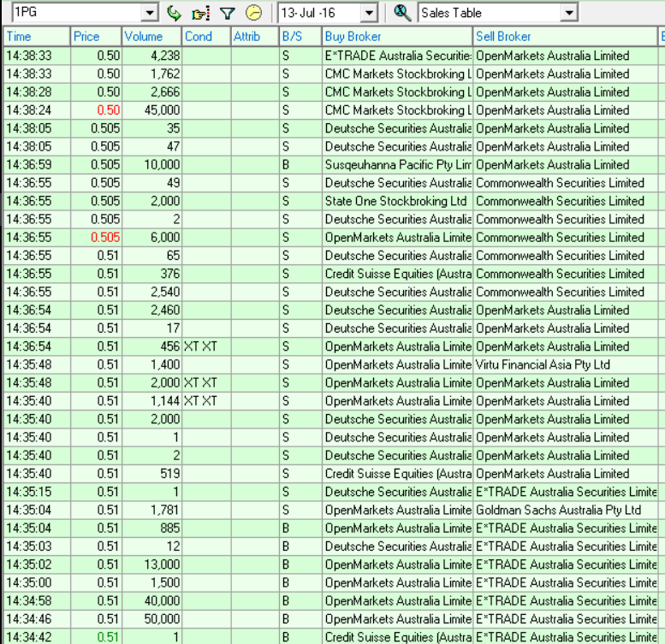Viewport: 665px width, 644px height.
Task: Open the 13-Jul-16 date dropdown arrow
Action: (x=370, y=13)
